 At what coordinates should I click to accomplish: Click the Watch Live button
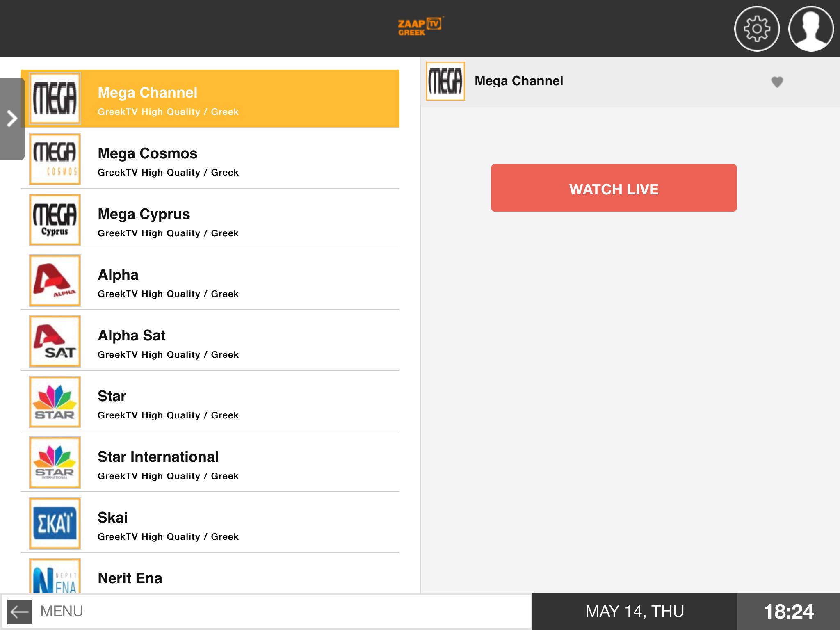click(x=614, y=188)
